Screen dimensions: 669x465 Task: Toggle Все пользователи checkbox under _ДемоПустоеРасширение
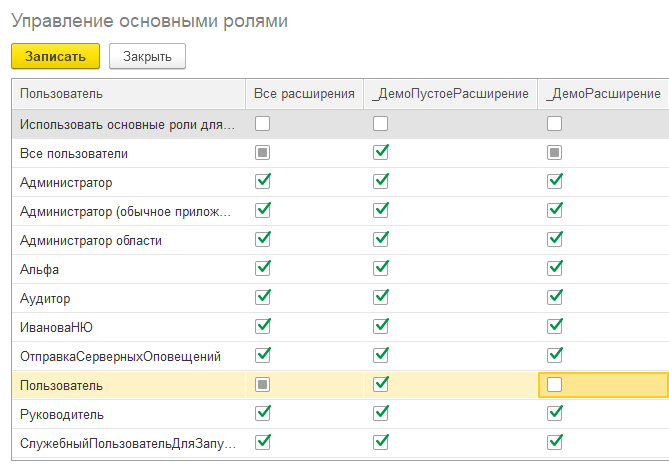[380, 153]
